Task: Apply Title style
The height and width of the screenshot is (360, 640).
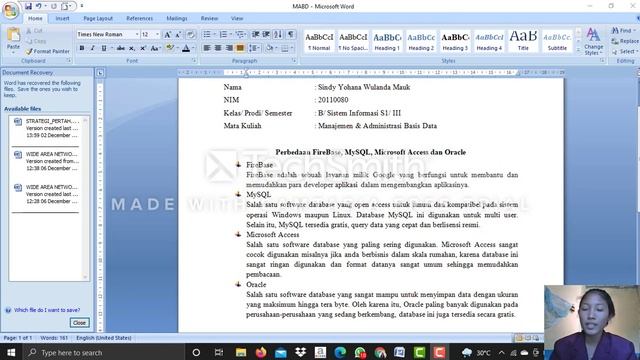Action: point(523,41)
